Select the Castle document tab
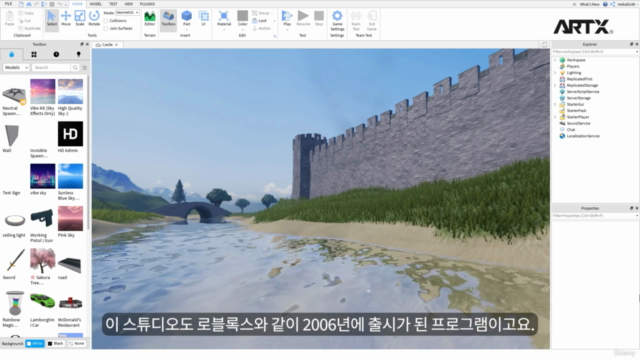 [x=107, y=44]
